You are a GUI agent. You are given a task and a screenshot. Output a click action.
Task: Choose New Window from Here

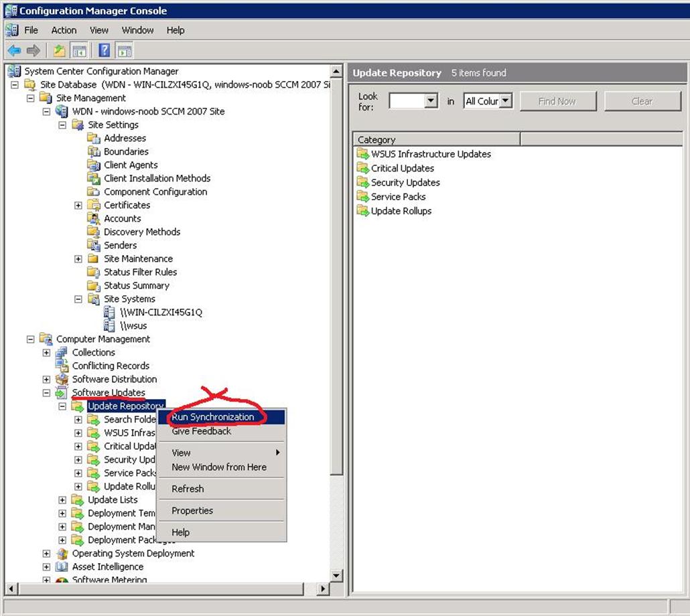(222, 467)
